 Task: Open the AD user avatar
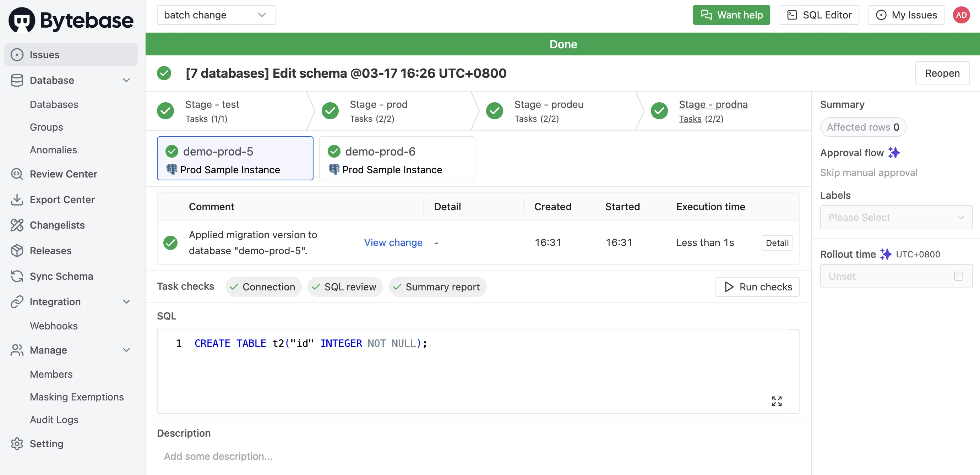point(961,15)
